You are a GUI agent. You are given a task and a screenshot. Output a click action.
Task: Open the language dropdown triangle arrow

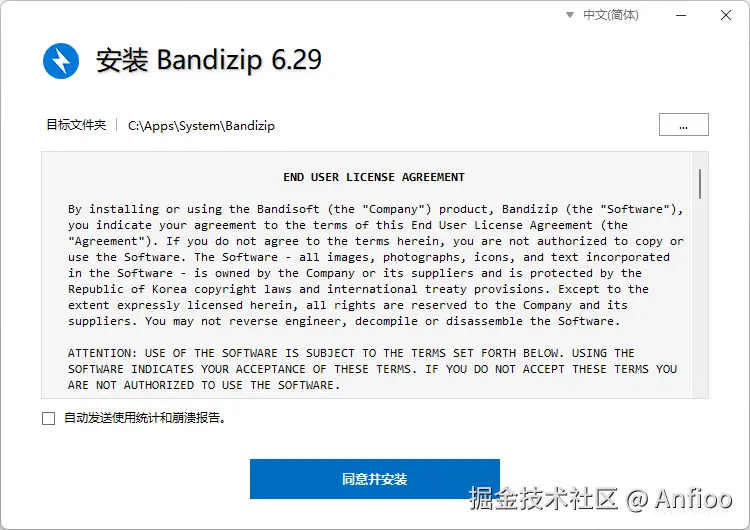coord(570,15)
